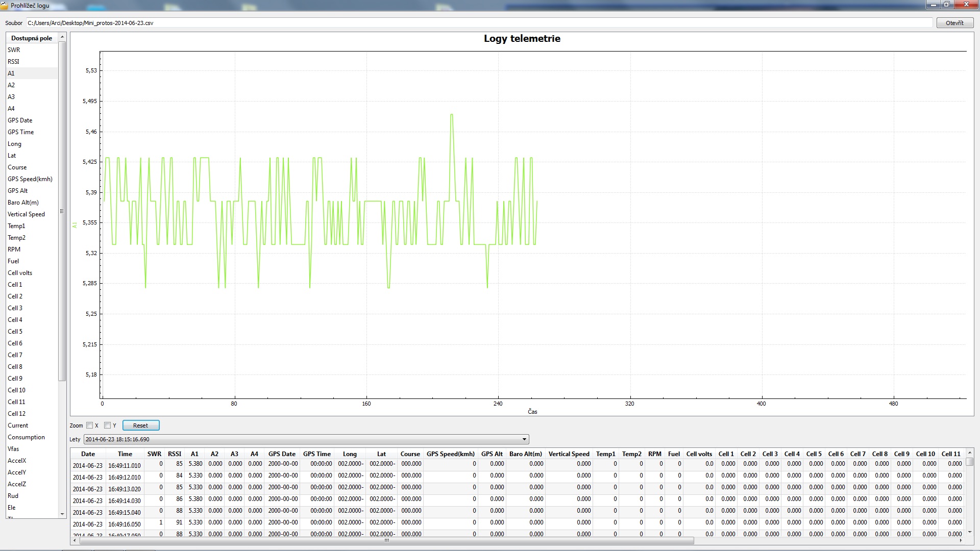The image size is (980, 551).
Task: Select the A1 field in the list
Action: pos(11,73)
